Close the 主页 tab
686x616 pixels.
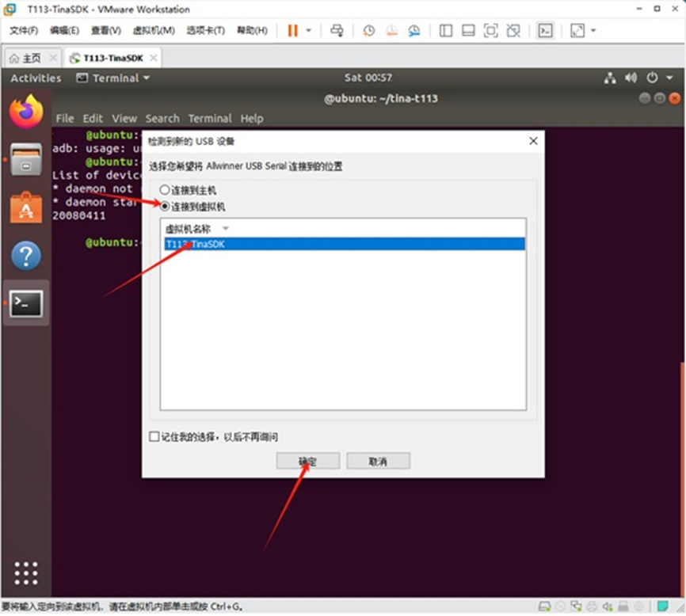coord(53,58)
